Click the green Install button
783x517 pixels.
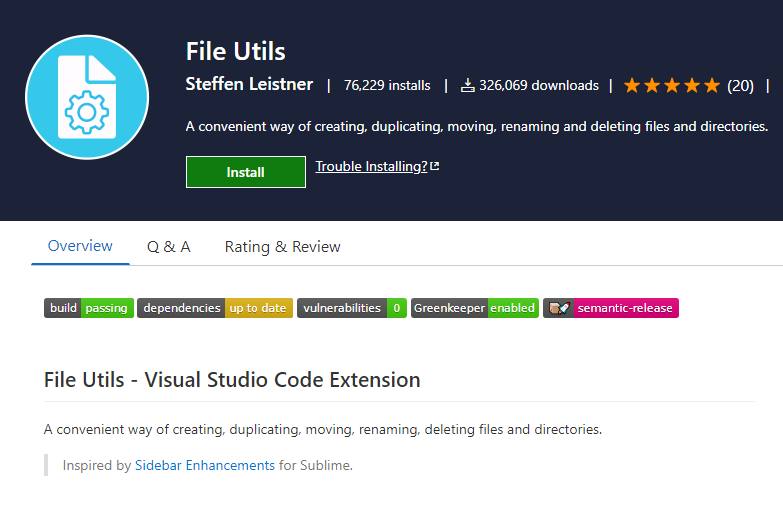click(x=246, y=172)
